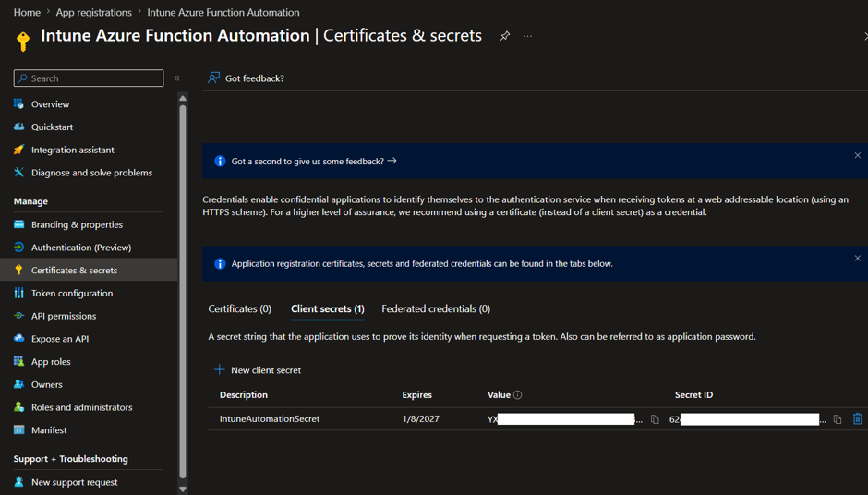Click the Expires column header
Viewport: 868px width, 495px height.
416,394
